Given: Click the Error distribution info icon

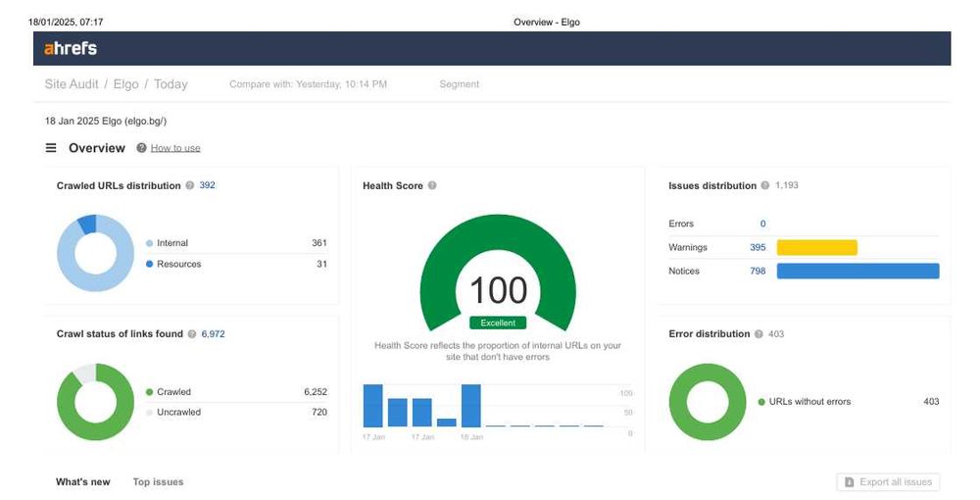Looking at the screenshot, I should click(759, 334).
